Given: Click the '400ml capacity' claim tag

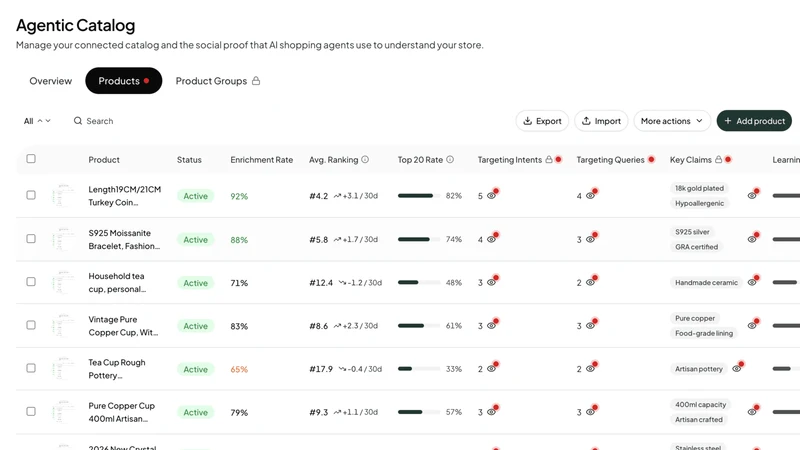Looking at the screenshot, I should (x=700, y=405).
